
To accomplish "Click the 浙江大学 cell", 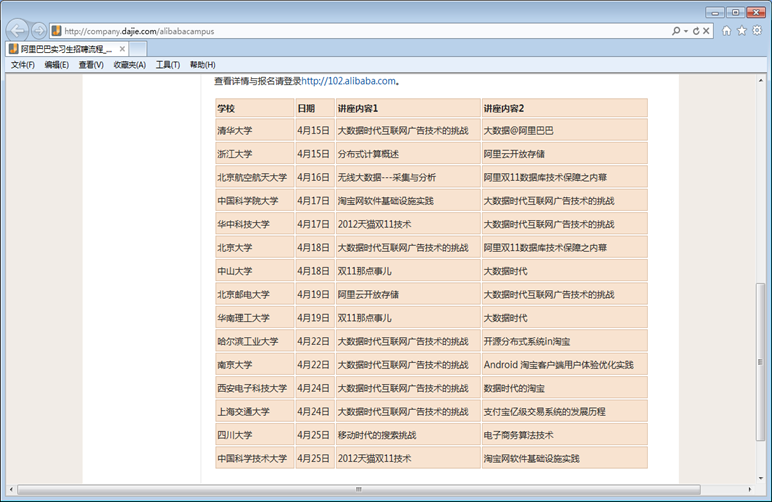I will click(255, 154).
